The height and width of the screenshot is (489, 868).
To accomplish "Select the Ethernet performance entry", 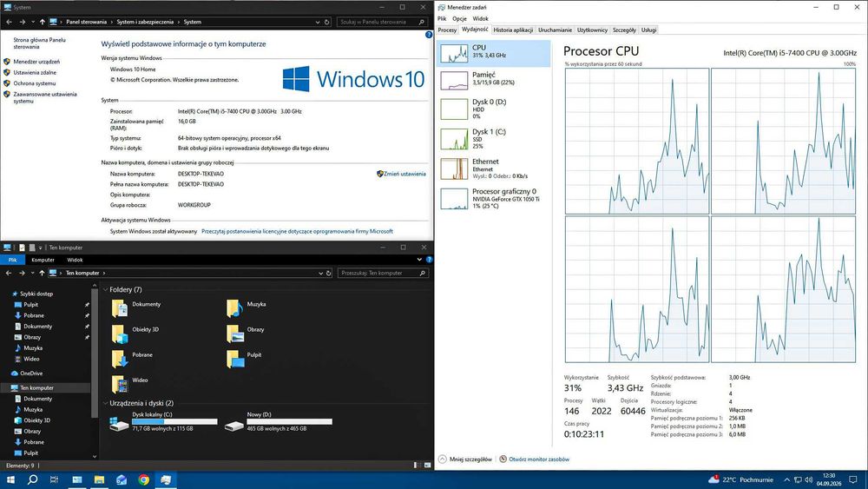I will point(493,169).
